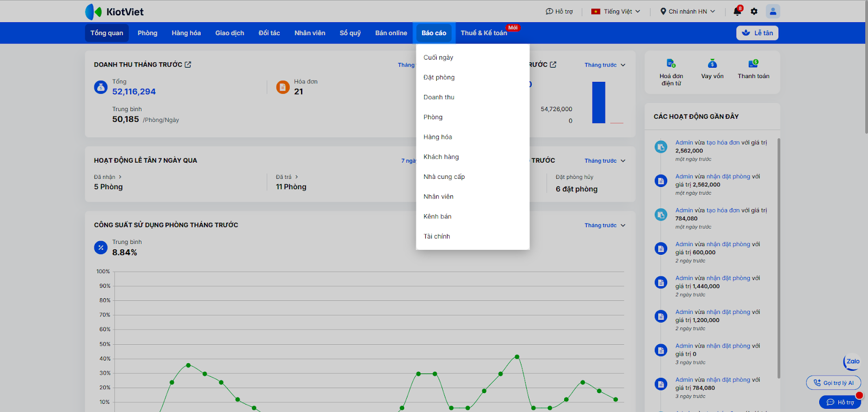Open the Hàng hóa navigation tab
The width and height of the screenshot is (868, 412).
tap(186, 33)
